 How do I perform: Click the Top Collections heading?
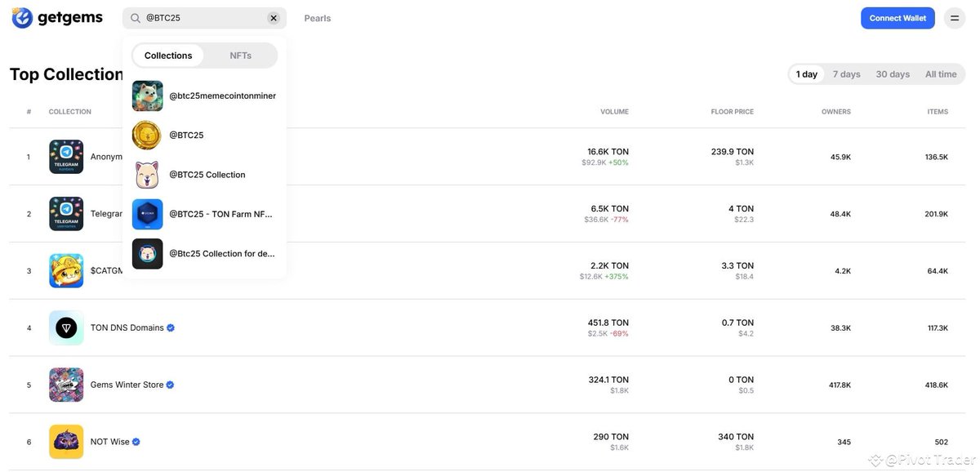pos(66,74)
